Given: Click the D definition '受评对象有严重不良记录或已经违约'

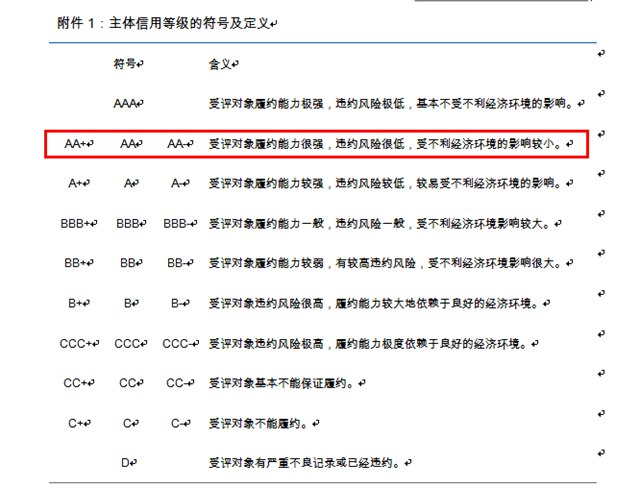Looking at the screenshot, I should (301, 463).
